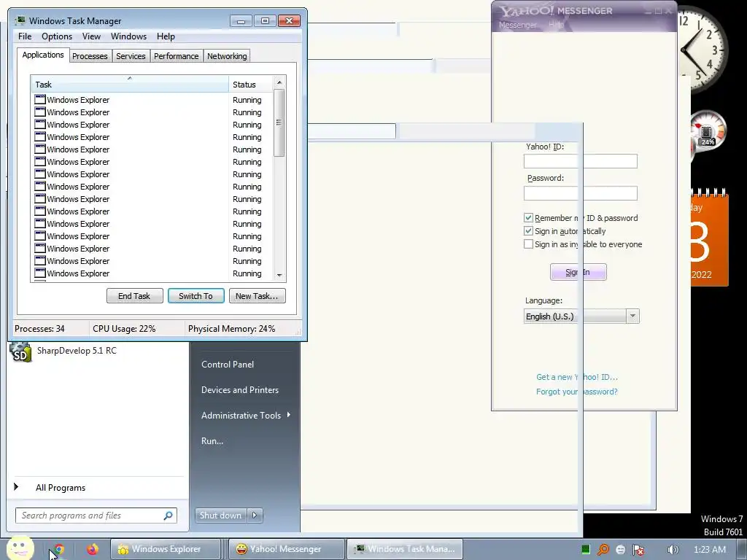747x560 pixels.
Task: Open the View menu in Task Manager
Action: point(91,36)
